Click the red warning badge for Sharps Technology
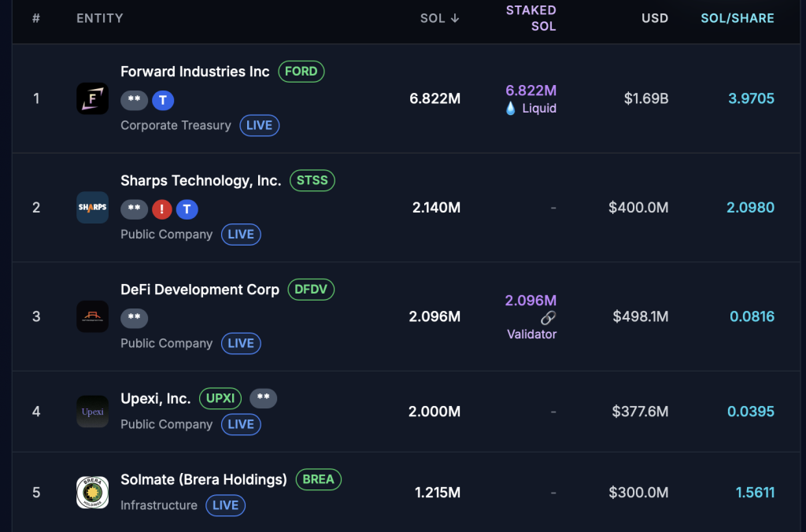 [162, 209]
